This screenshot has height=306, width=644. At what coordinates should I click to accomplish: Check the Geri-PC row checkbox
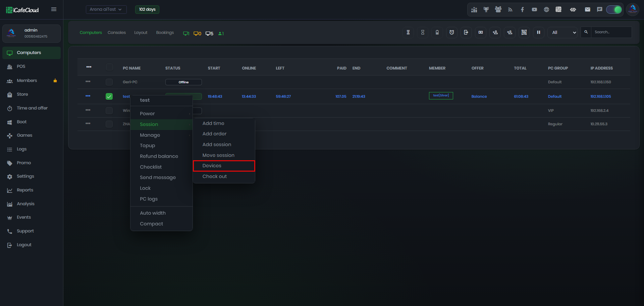tap(109, 82)
